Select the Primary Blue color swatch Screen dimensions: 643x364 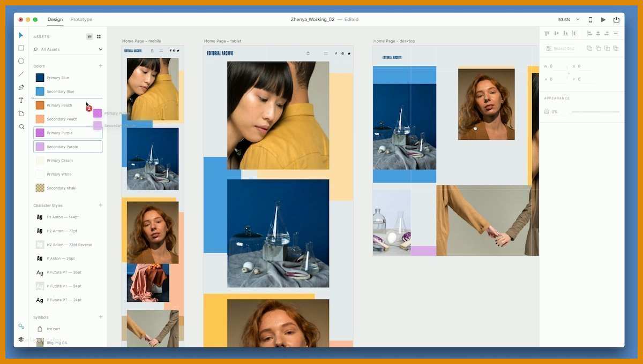[x=40, y=78]
